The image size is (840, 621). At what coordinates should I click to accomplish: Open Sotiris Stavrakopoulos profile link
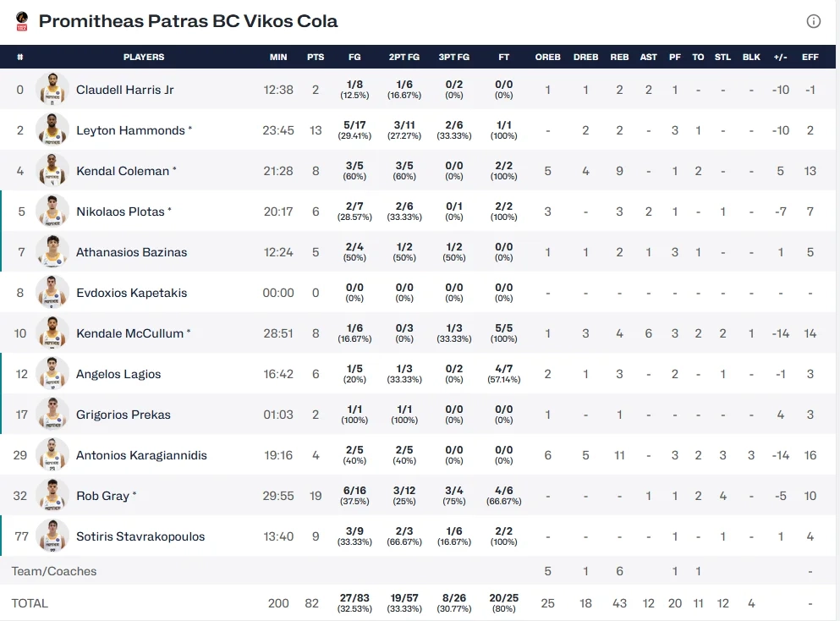pyautogui.click(x=140, y=536)
